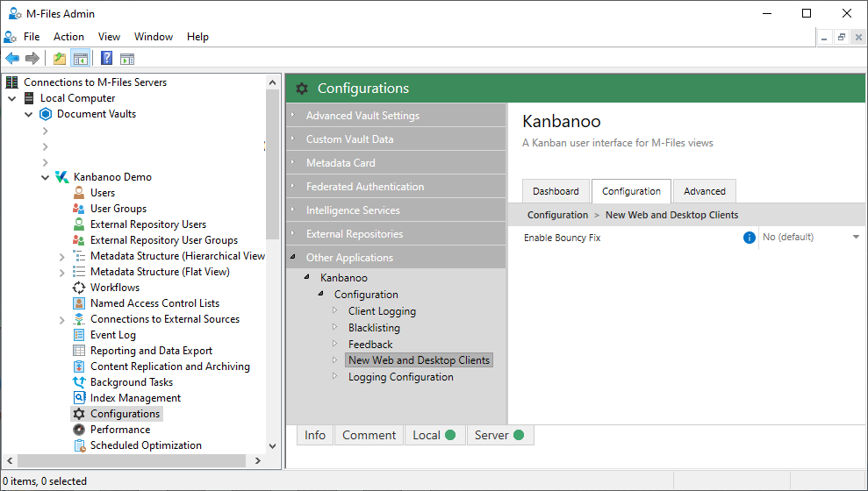Image resolution: width=868 pixels, height=491 pixels.
Task: Open the File menu
Action: pyautogui.click(x=32, y=37)
